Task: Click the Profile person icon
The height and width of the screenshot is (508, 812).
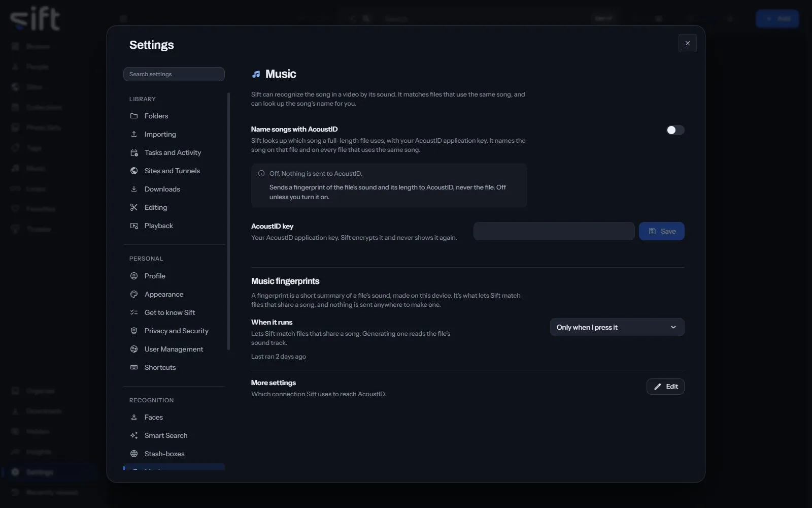Action: click(x=134, y=276)
